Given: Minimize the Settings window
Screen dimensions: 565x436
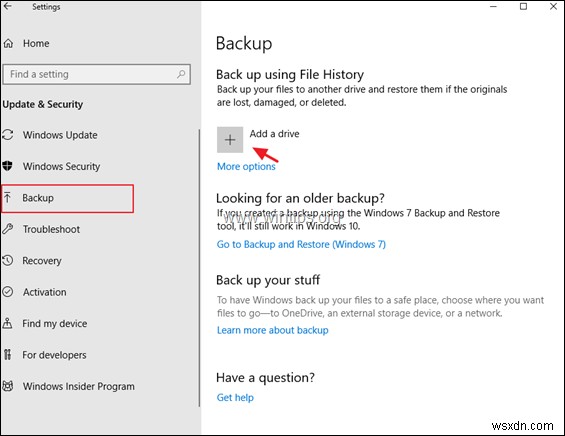Looking at the screenshot, I should pyautogui.click(x=493, y=6).
